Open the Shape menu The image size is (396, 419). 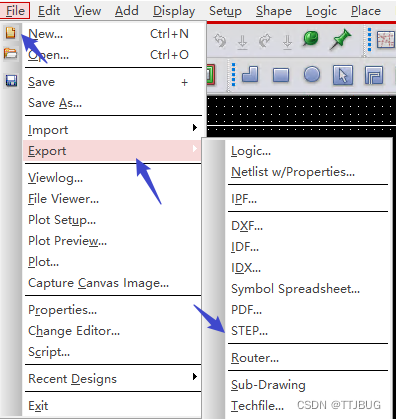(274, 11)
